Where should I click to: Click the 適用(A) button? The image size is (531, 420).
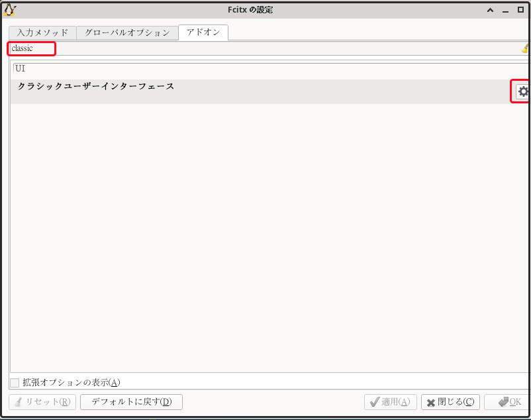391,402
